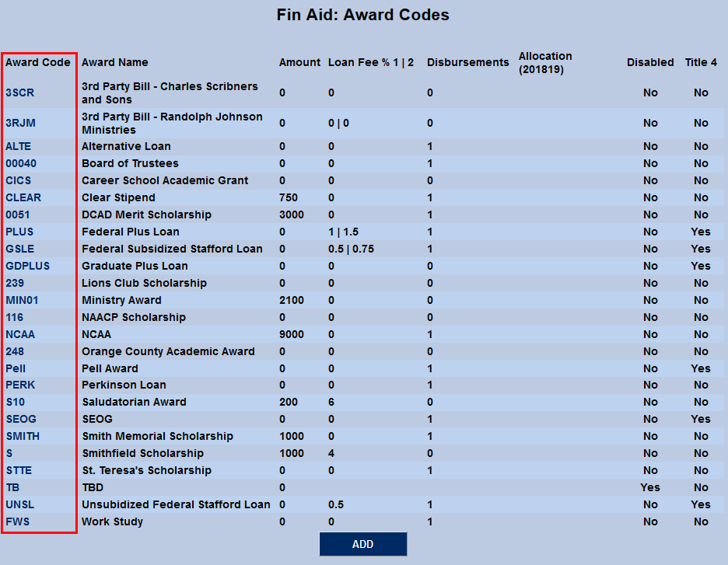Click the Title 4 column header
Image resolution: width=728 pixels, height=565 pixels.
[x=701, y=63]
